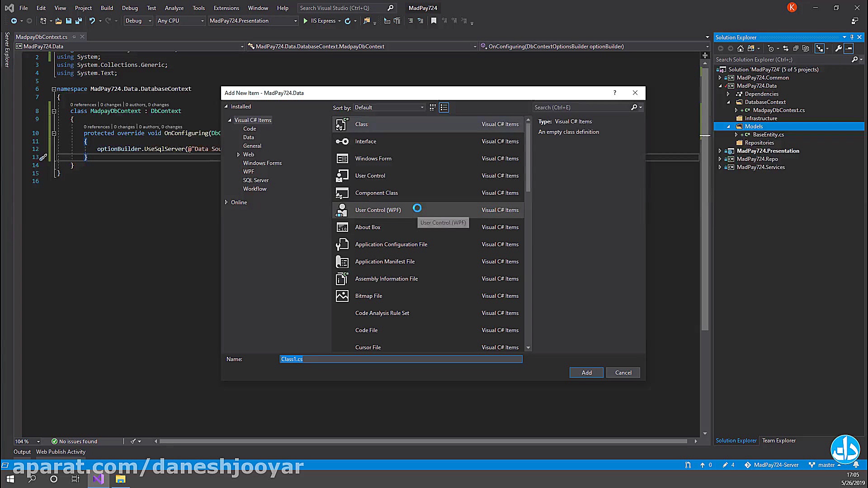Click Sync with Active Document icon
868x488 pixels.
786,48
